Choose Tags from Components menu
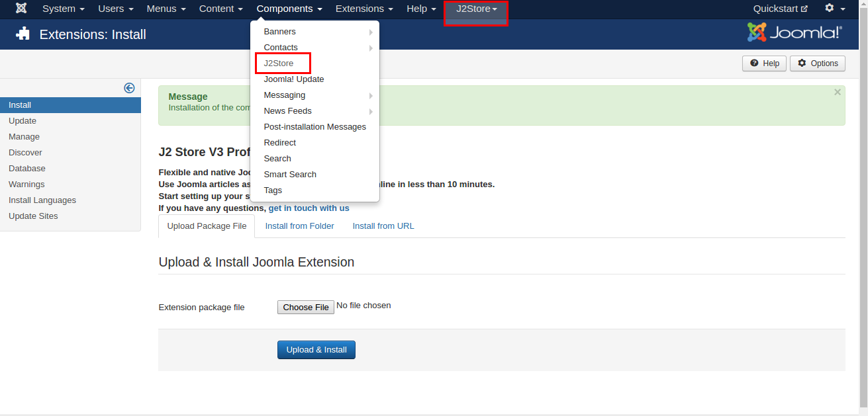 coord(314,190)
